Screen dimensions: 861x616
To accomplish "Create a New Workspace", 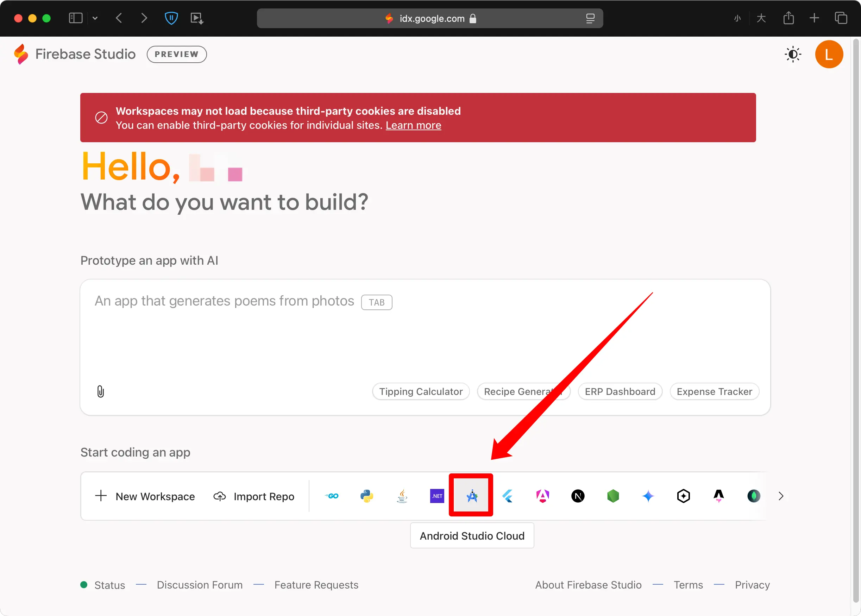I will (x=145, y=496).
